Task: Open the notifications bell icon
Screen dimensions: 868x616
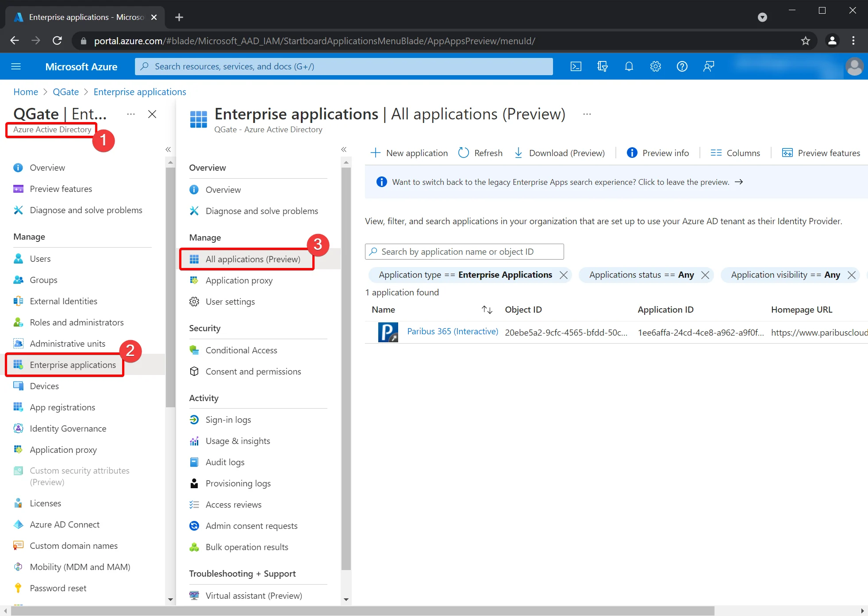Action: 629,66
